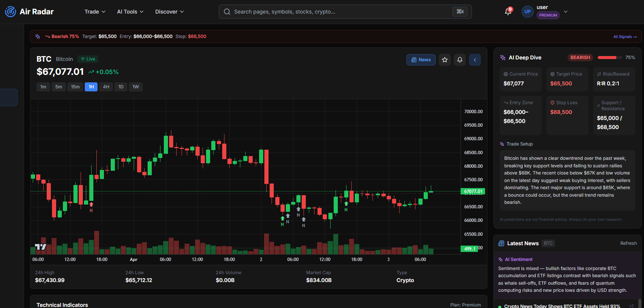Click the bearish 75% confidence bar

point(609,58)
